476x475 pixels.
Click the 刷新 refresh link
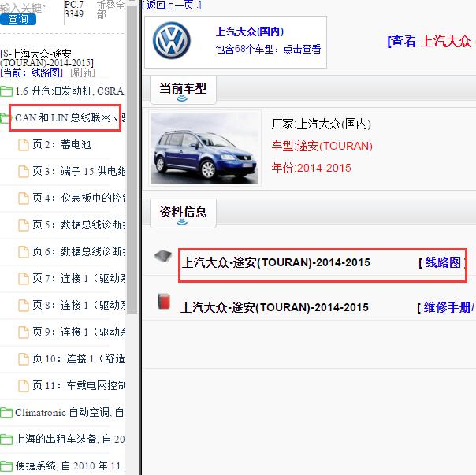coord(83,72)
